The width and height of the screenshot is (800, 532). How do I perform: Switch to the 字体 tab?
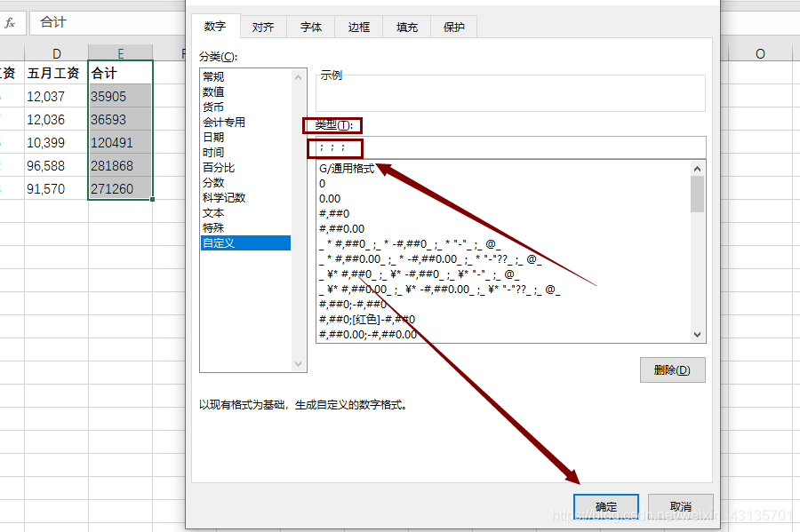311,27
